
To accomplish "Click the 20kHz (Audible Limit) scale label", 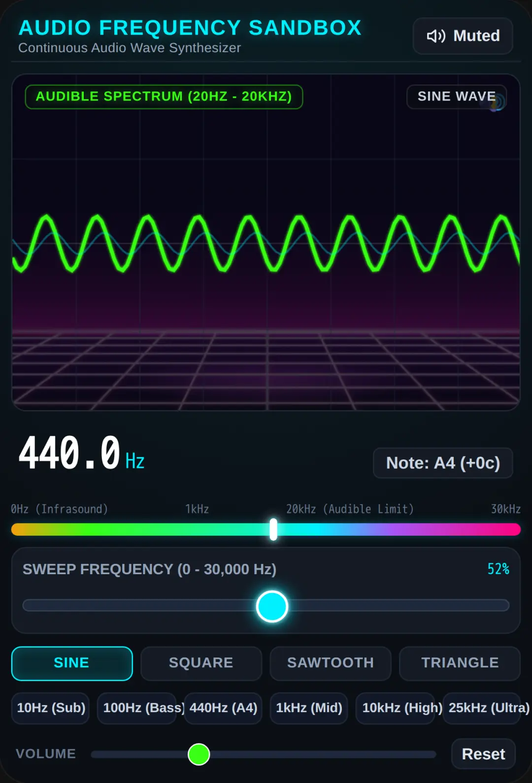I will click(x=350, y=509).
